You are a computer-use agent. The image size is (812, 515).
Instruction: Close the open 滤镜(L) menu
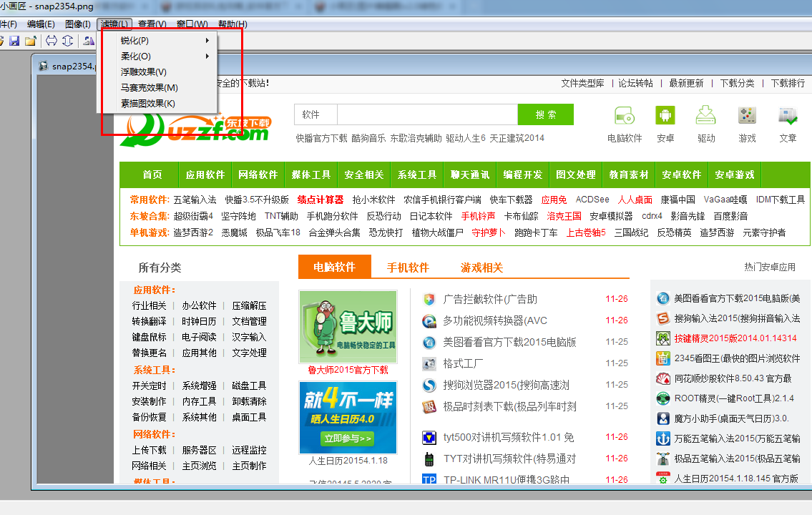[114, 24]
